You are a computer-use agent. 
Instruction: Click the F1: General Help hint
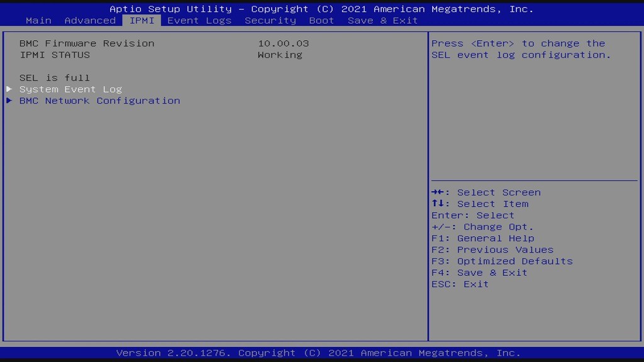coord(483,238)
